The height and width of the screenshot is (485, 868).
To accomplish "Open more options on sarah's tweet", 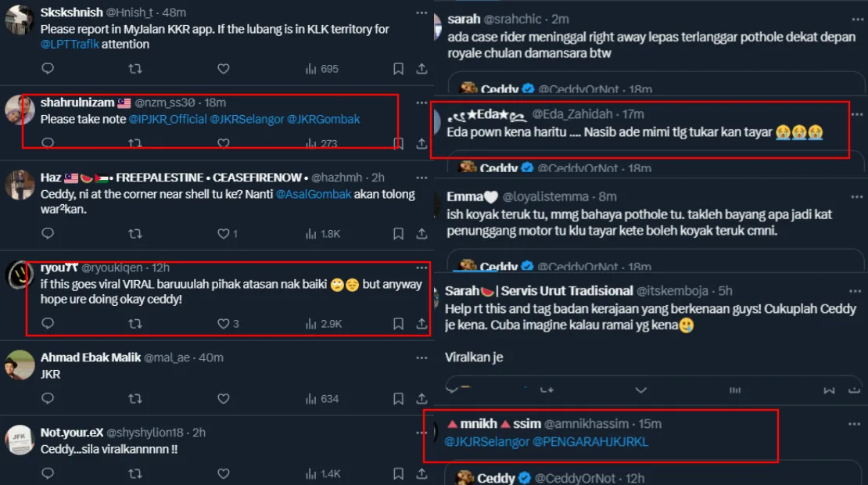I will [855, 19].
